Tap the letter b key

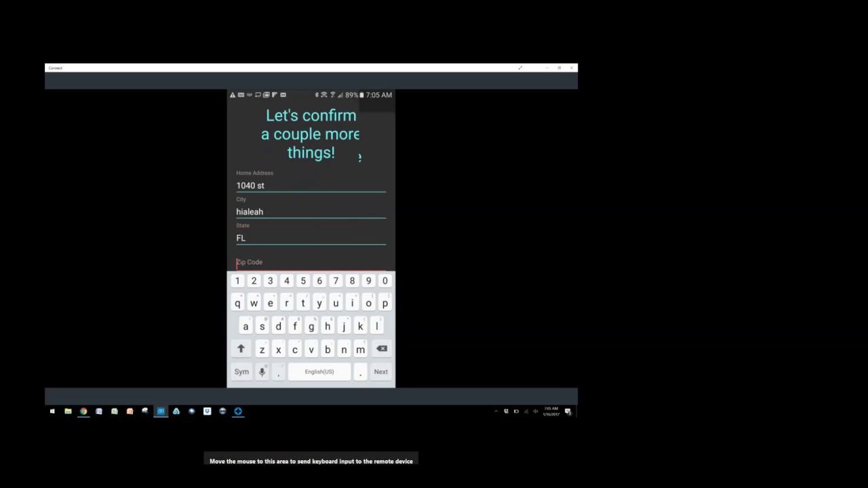click(x=328, y=349)
